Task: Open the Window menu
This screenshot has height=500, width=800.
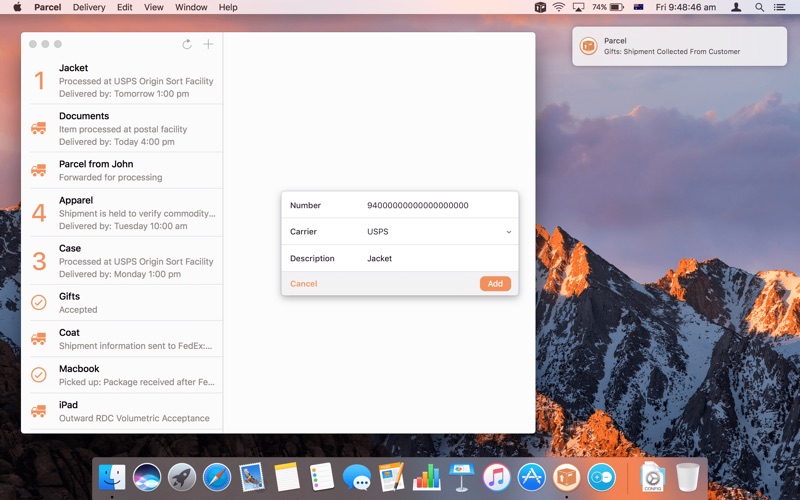Action: 191,7
